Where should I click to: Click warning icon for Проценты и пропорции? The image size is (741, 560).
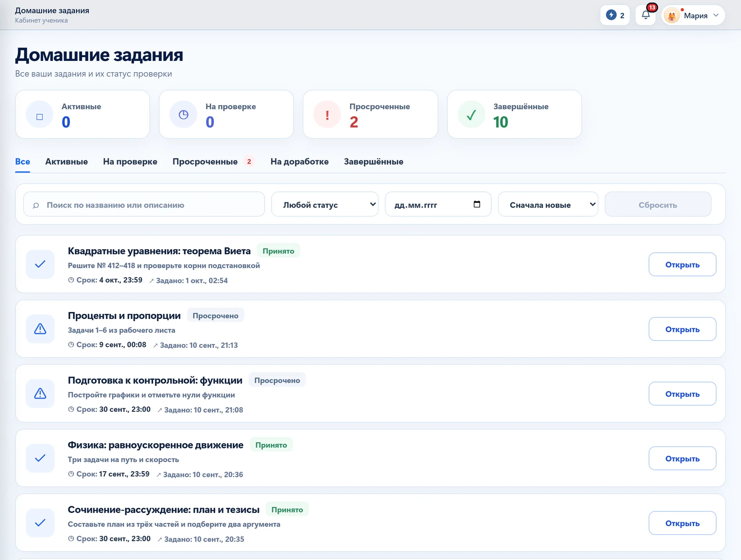point(40,329)
